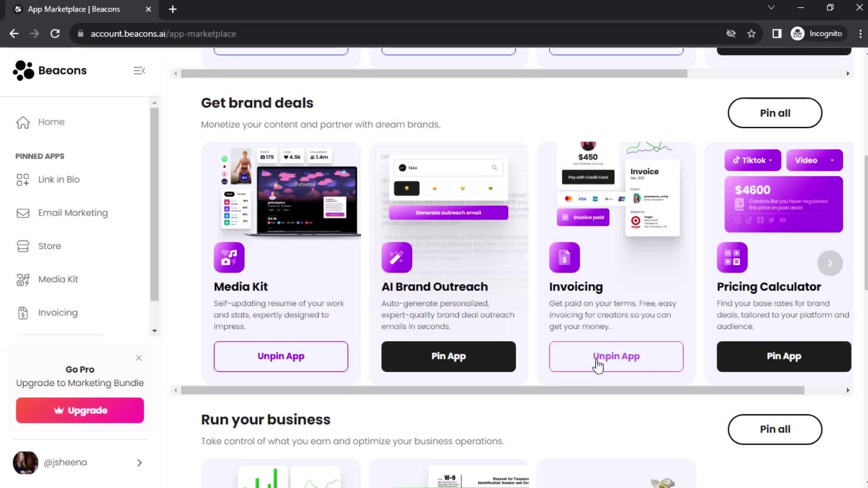
Task: Click the Link in Bio sidebar icon
Action: pos(23,179)
